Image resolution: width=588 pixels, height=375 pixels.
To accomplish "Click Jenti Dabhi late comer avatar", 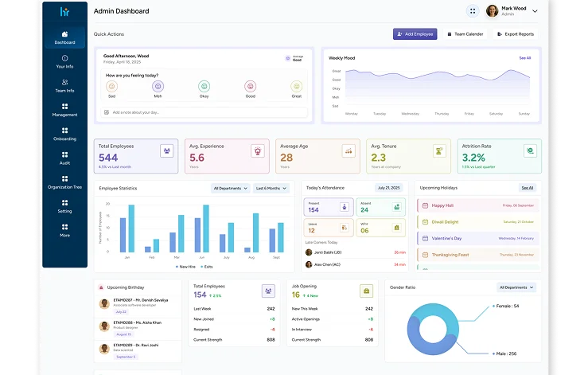I will [309, 252].
